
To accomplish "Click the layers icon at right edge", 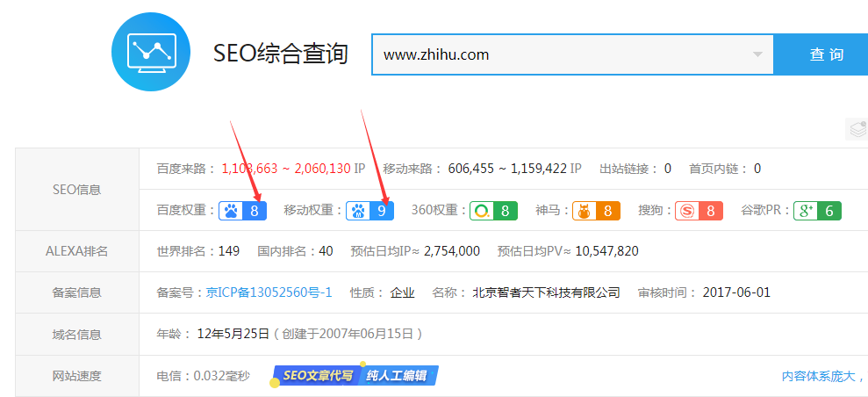I will click(x=857, y=129).
